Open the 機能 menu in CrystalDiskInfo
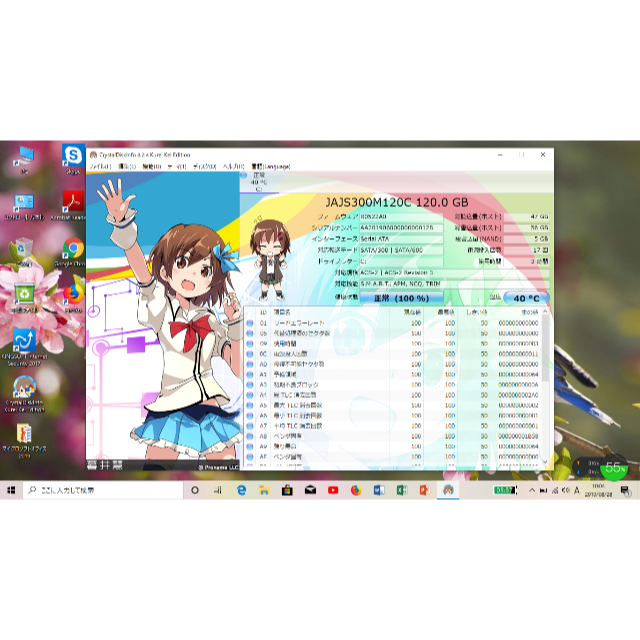This screenshot has width=640, height=640. point(151,167)
